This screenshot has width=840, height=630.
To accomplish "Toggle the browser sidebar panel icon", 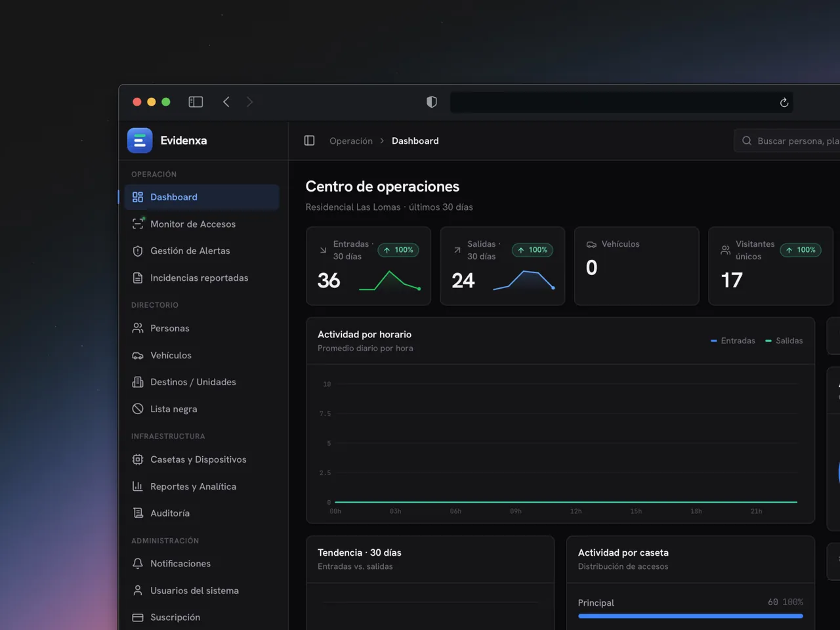I will (196, 102).
